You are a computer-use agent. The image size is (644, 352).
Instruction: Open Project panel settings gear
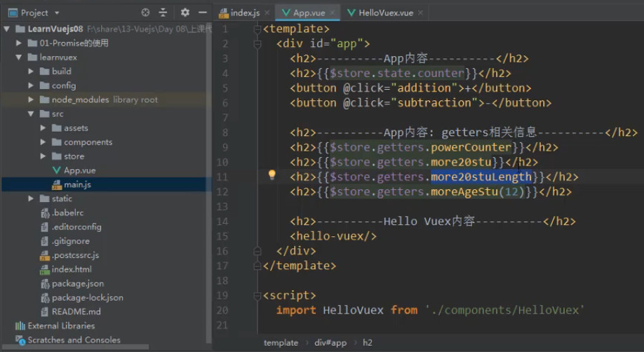point(185,13)
